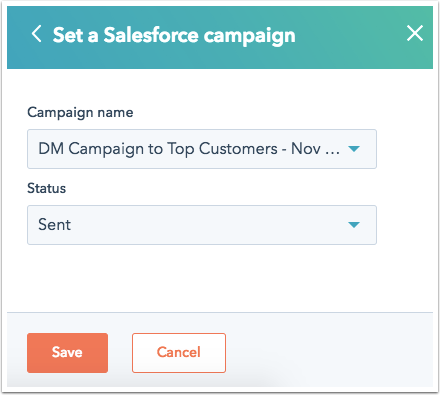Select the DM Campaign to Top Customers text
Image resolution: width=440 pixels, height=395 pixels.
click(158, 149)
